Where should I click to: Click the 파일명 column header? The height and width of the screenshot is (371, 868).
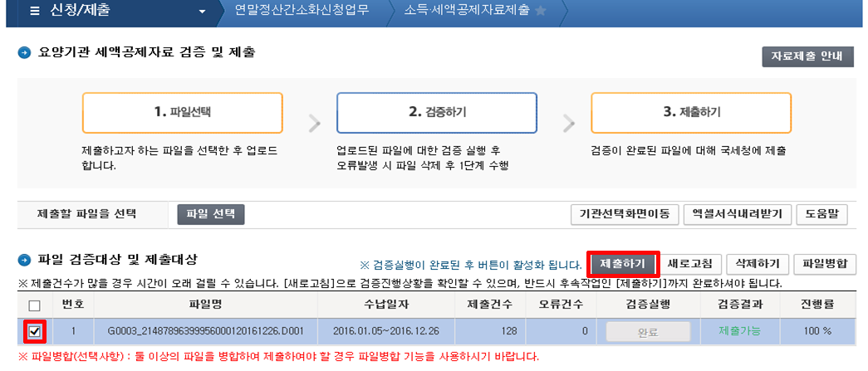point(205,305)
